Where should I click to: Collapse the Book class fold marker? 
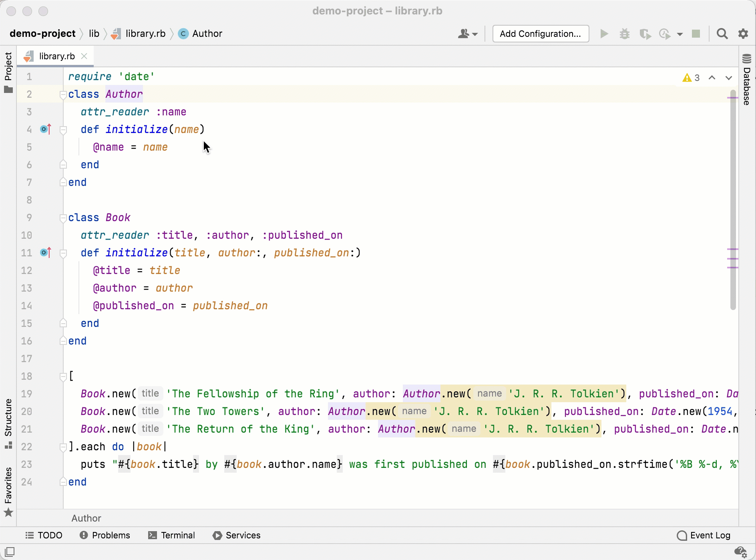[x=63, y=218]
